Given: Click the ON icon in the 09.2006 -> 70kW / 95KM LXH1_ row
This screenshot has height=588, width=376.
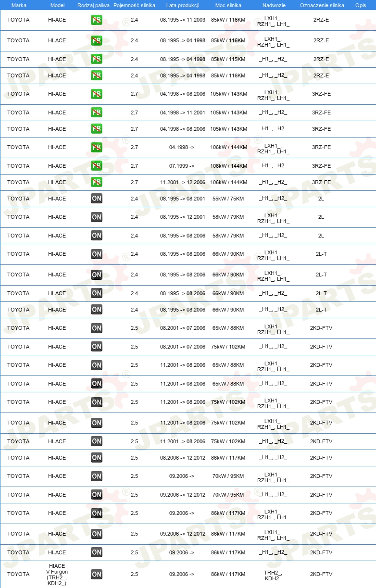Looking at the screenshot, I should pos(96,476).
